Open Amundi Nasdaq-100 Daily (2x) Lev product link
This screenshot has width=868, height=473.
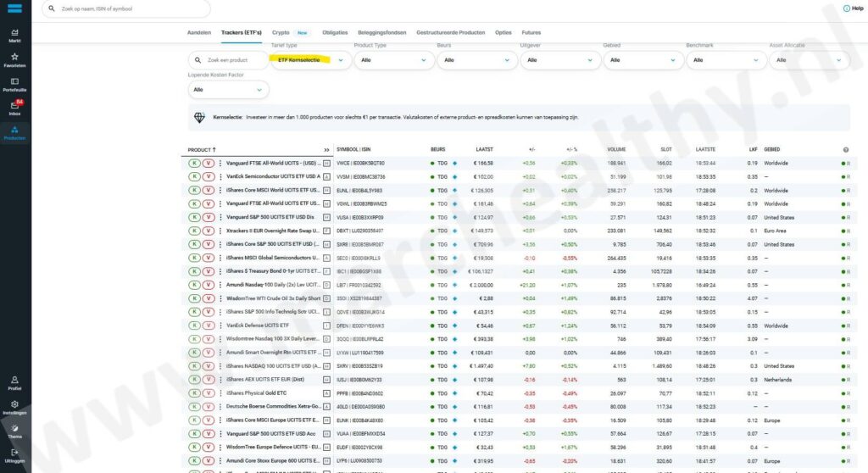click(273, 285)
